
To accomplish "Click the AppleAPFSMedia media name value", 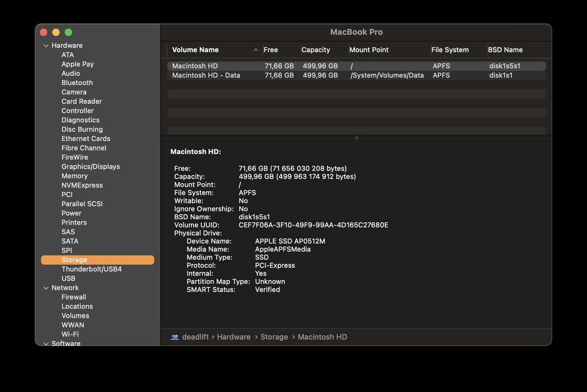I will coord(283,249).
